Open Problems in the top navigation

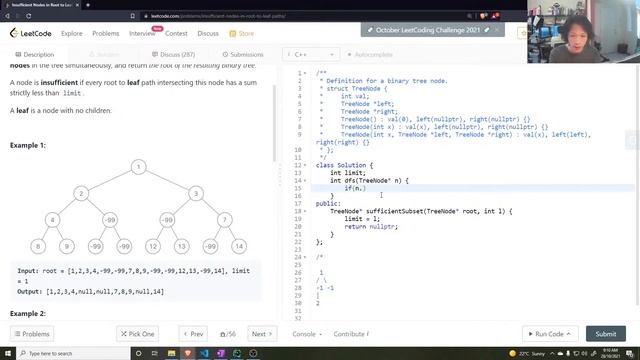click(106, 33)
